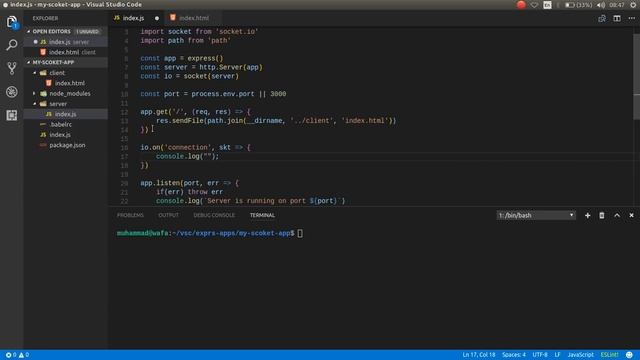Viewport: 640px width, 360px height.
Task: Change language mode via JavaScript status item
Action: click(x=580, y=355)
